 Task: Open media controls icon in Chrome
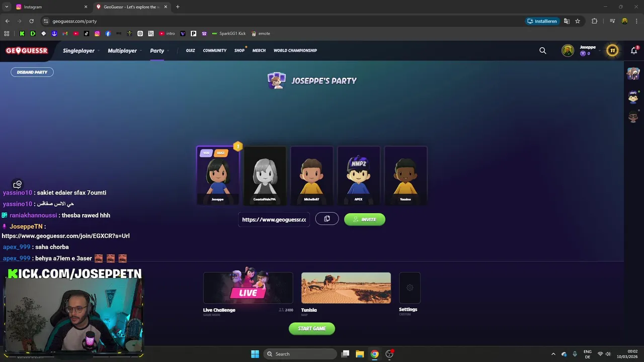click(x=612, y=21)
